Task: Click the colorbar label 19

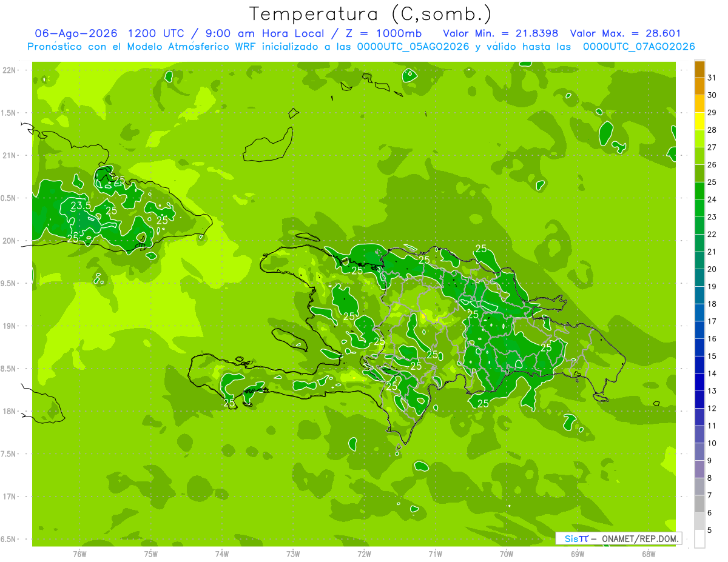Action: [x=712, y=286]
